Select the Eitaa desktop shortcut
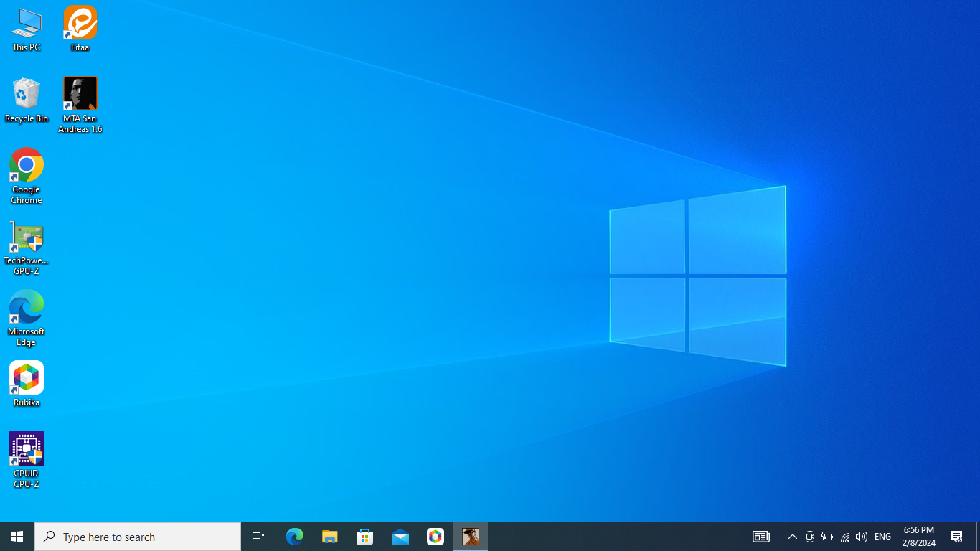The height and width of the screenshot is (551, 980). (x=80, y=29)
